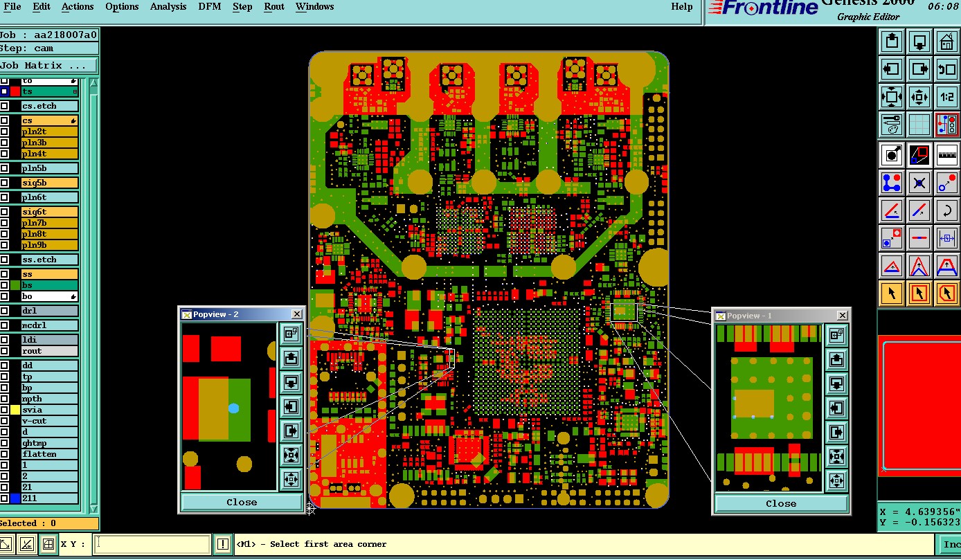This screenshot has width=961, height=560.
Task: Click the red color swatch of ts layer
Action: pos(15,91)
